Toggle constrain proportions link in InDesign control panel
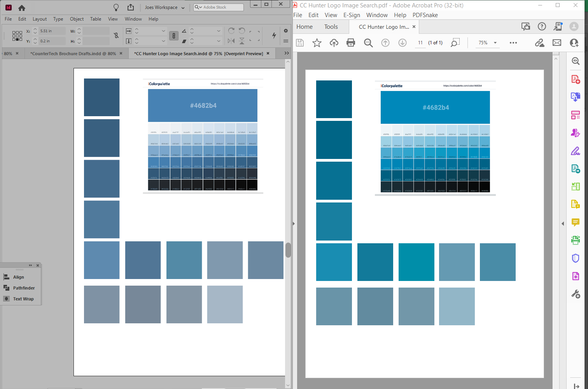The height and width of the screenshot is (389, 588). tap(174, 35)
